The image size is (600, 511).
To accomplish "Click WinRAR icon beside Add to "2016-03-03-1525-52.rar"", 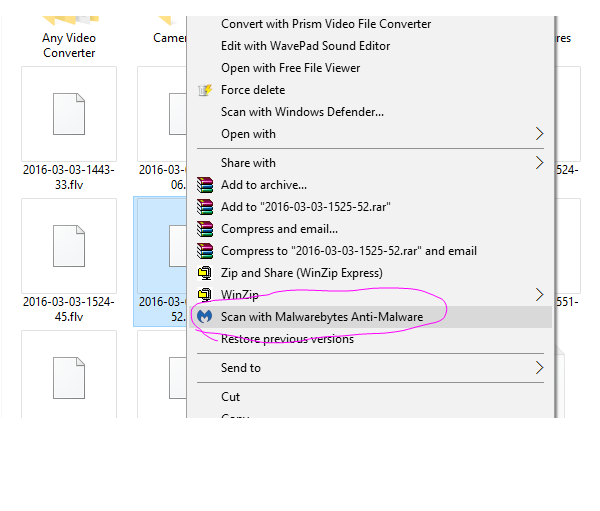I will [205, 207].
